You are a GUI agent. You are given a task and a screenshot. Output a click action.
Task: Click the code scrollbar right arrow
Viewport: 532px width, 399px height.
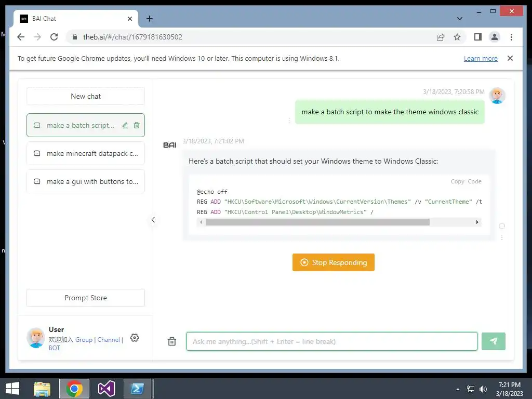(x=477, y=222)
